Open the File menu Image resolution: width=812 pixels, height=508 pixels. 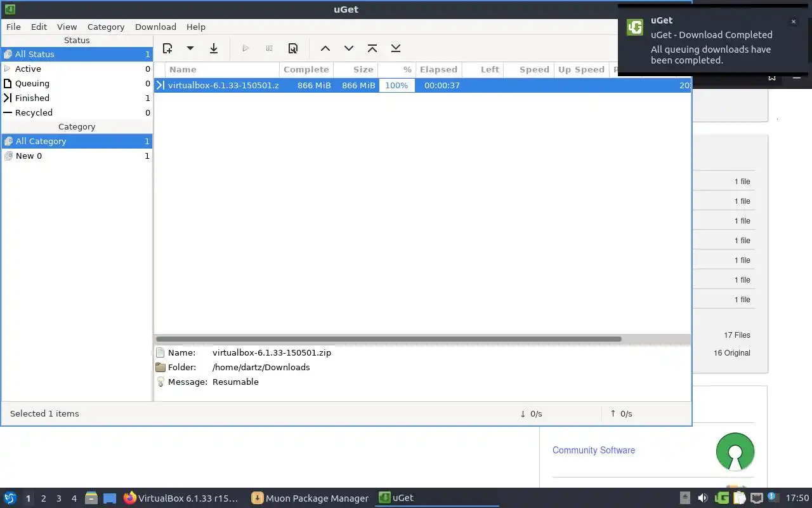[13, 27]
